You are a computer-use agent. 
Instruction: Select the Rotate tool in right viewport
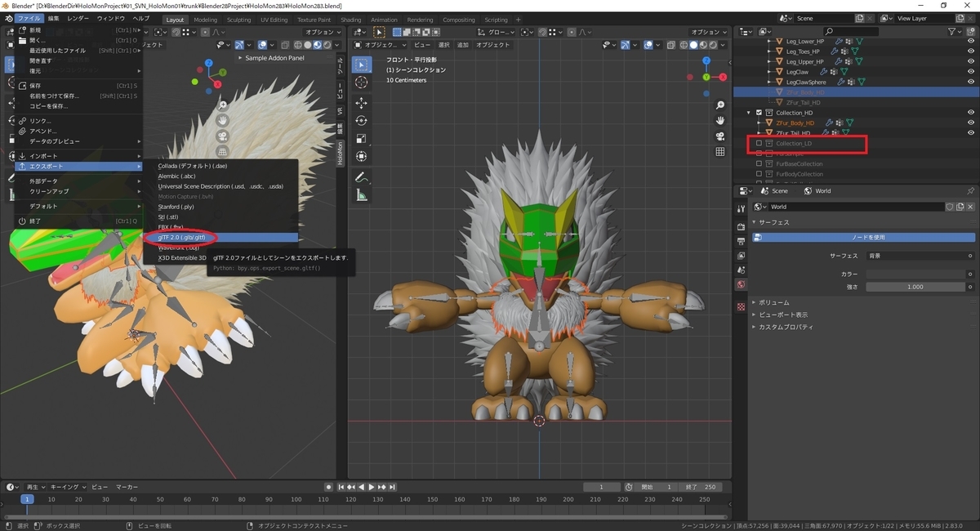click(x=362, y=122)
